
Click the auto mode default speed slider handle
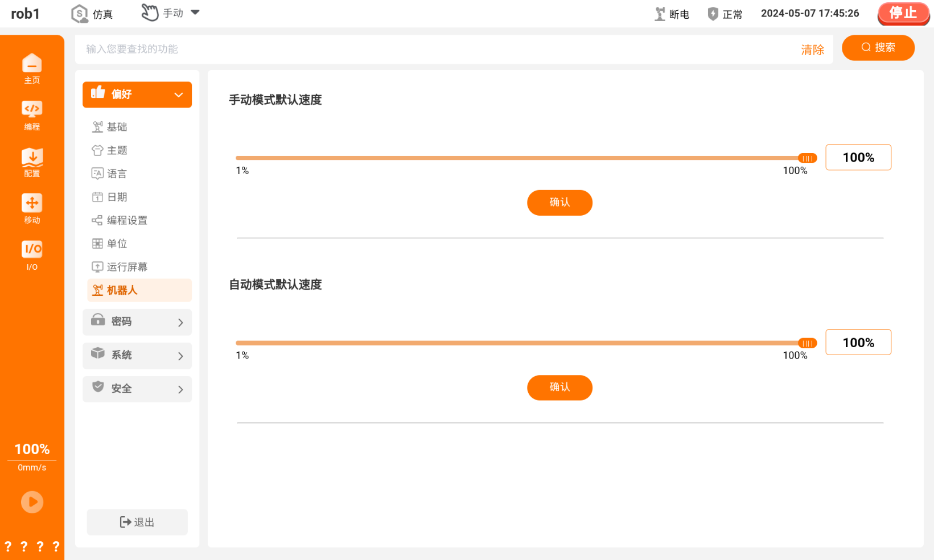tap(807, 343)
